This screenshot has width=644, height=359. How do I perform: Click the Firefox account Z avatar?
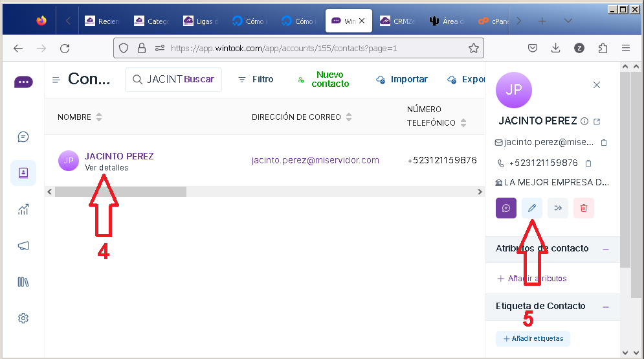(579, 48)
